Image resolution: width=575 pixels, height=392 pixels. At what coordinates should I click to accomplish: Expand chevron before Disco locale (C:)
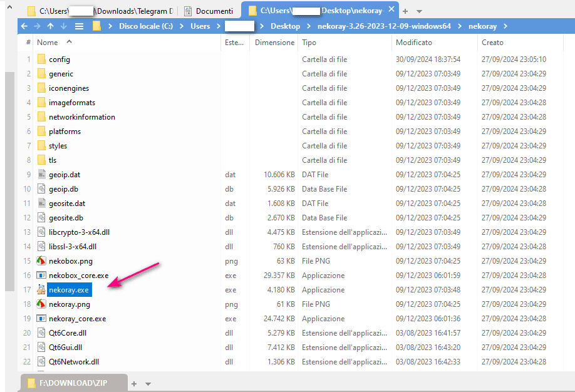tap(110, 26)
